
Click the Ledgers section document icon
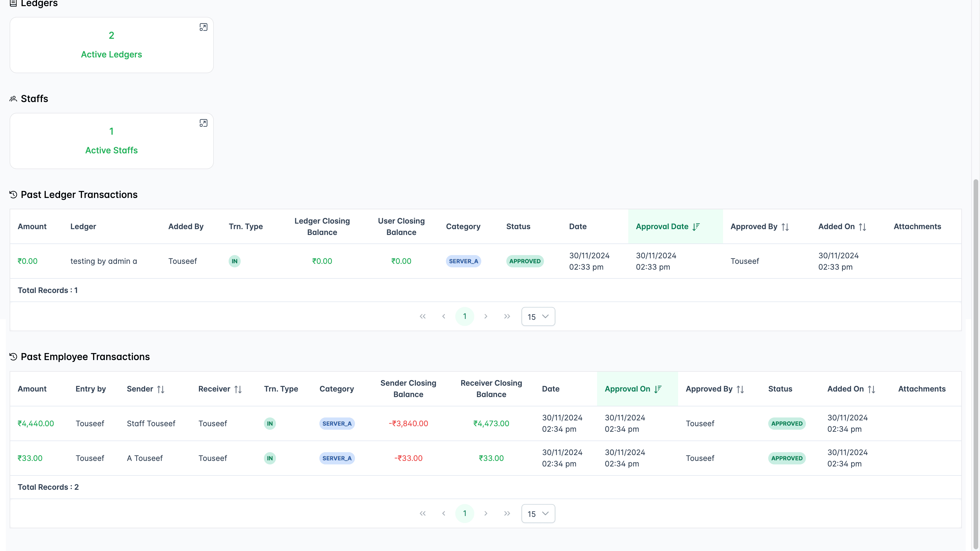tap(13, 4)
